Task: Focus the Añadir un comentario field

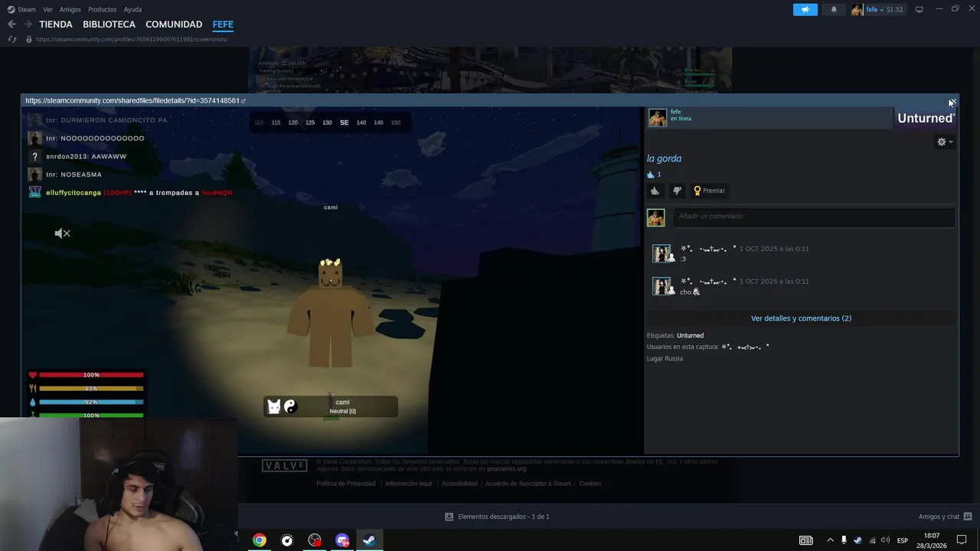Action: click(814, 217)
